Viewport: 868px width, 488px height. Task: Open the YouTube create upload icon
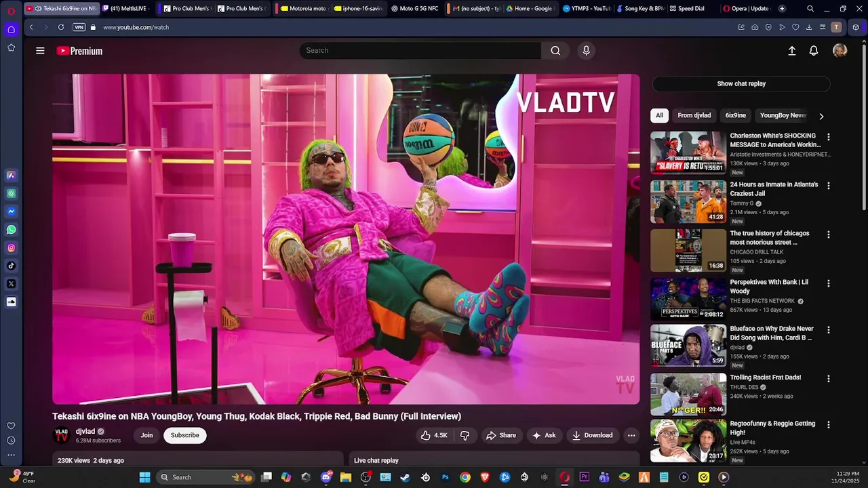click(x=791, y=51)
